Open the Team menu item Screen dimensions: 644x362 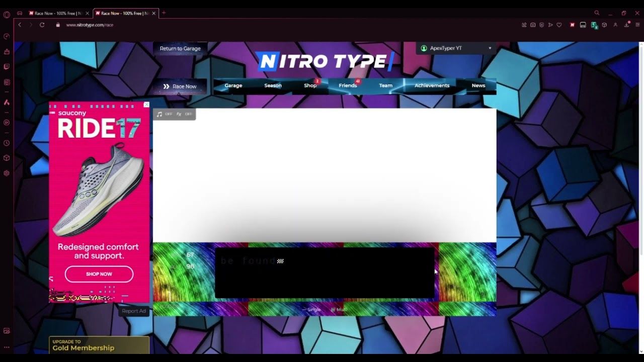pos(386,85)
